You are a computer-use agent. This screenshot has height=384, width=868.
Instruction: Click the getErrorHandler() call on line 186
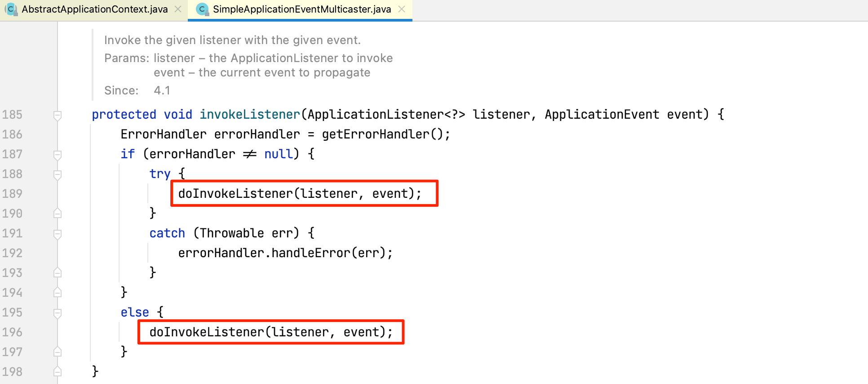click(x=385, y=134)
